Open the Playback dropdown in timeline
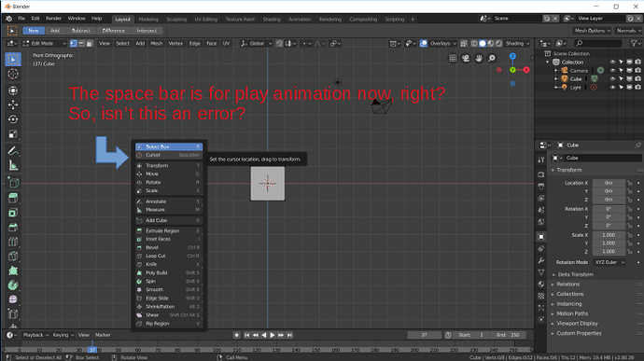644x361 pixels. 35,335
